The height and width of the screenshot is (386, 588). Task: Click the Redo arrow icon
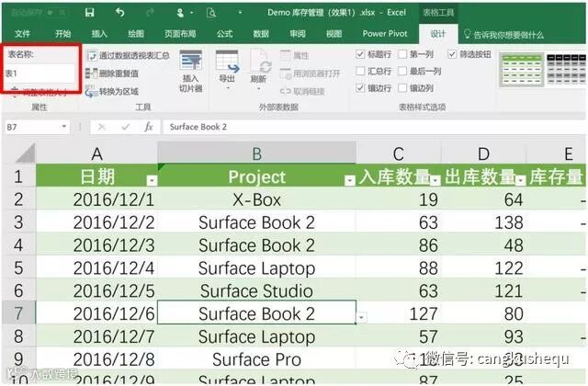pos(150,13)
